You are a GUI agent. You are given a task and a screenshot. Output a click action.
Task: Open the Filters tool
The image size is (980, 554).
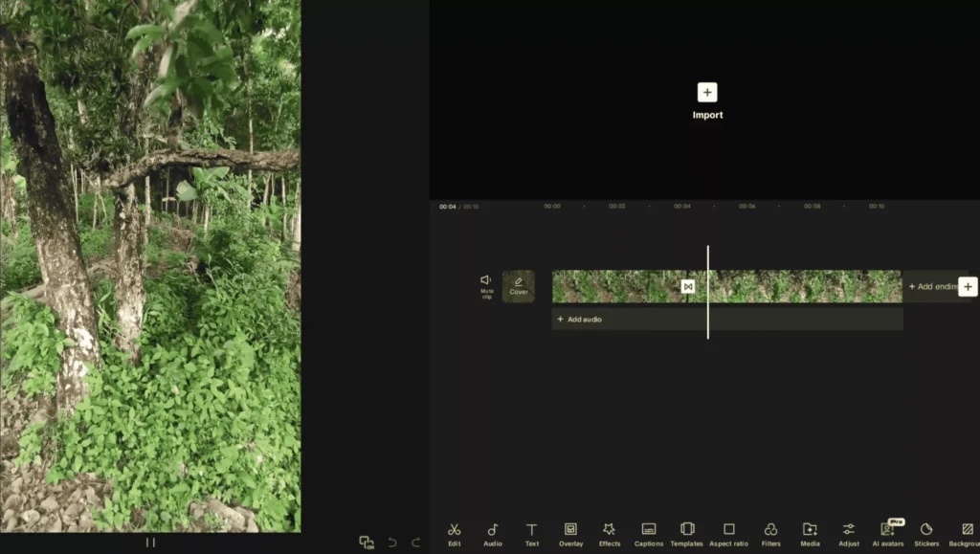click(770, 533)
